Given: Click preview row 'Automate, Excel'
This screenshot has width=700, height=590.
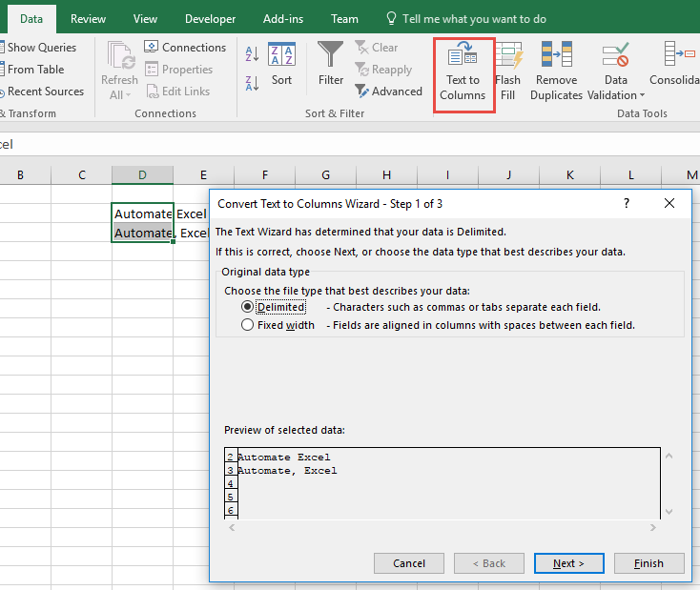Looking at the screenshot, I should (287, 471).
